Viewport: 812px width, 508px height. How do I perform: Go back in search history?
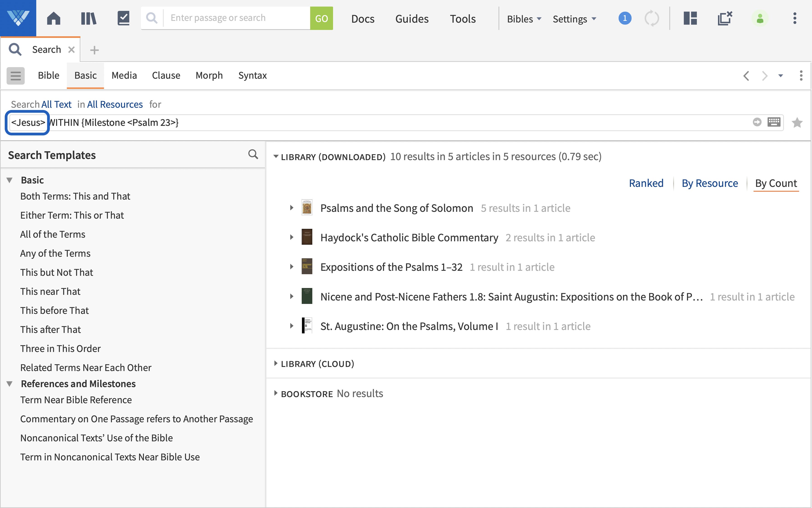coord(746,76)
